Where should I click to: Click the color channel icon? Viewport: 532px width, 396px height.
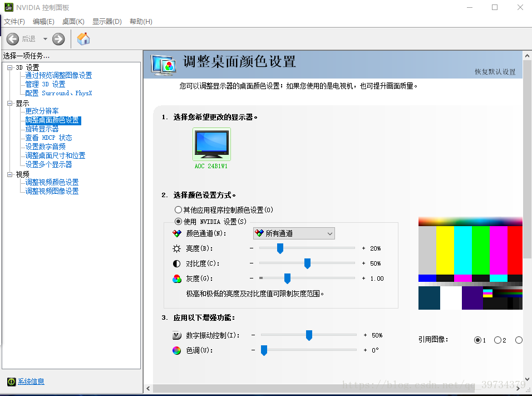(177, 233)
